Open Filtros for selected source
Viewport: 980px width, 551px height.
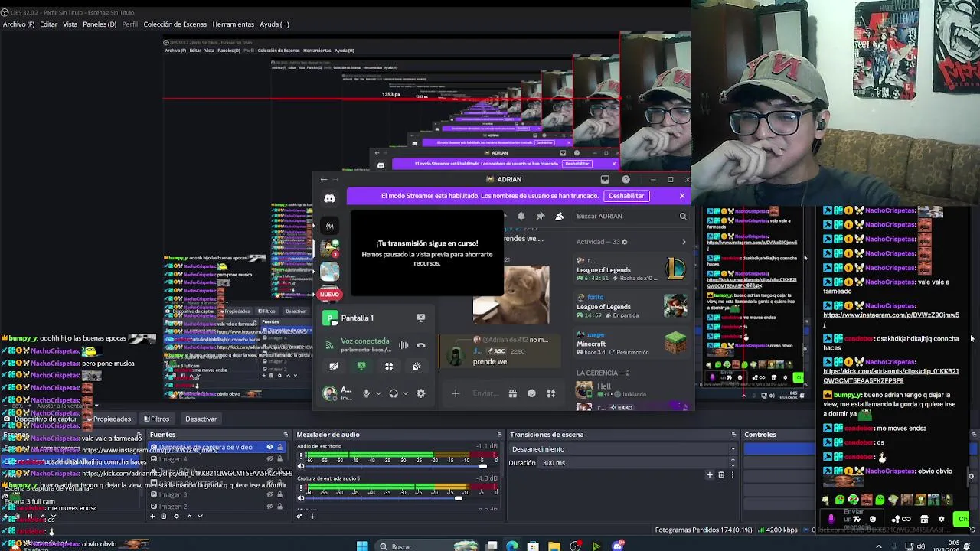tap(156, 419)
